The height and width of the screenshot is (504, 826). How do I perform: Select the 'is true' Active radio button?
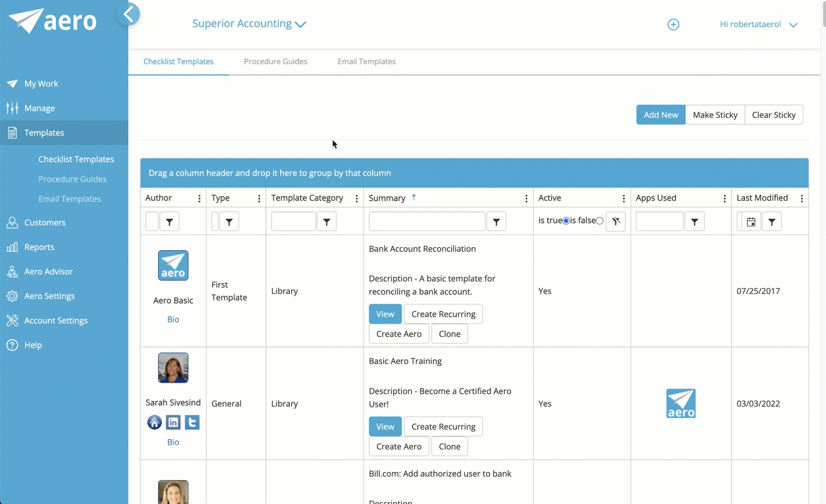coord(566,220)
